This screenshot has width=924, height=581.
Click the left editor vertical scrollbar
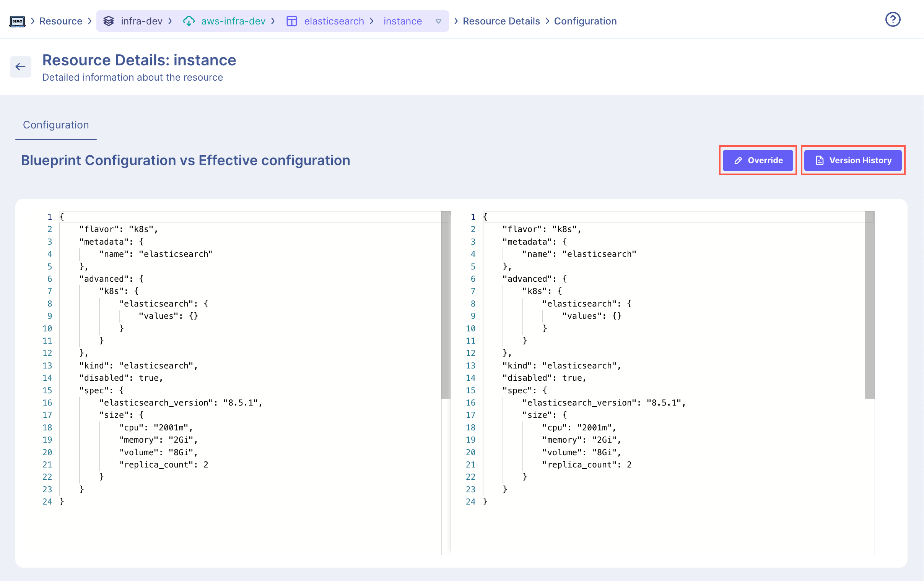[446, 305]
